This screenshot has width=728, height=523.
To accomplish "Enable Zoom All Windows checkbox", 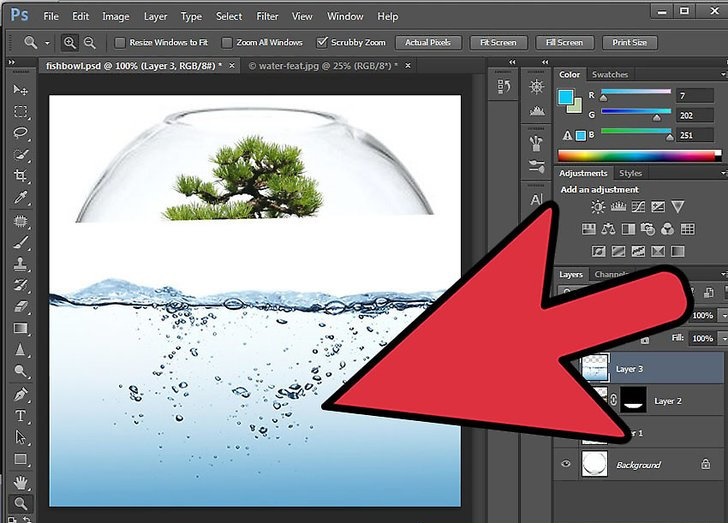I will coord(227,43).
